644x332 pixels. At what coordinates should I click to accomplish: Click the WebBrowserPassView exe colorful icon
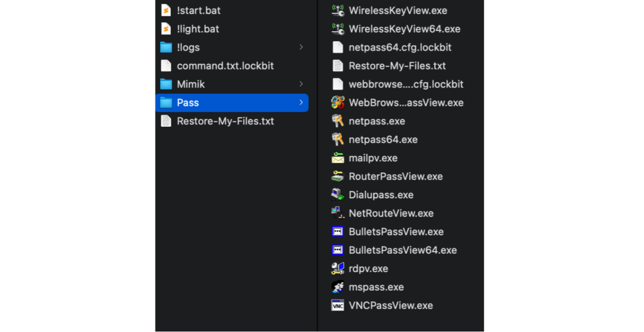tap(338, 103)
